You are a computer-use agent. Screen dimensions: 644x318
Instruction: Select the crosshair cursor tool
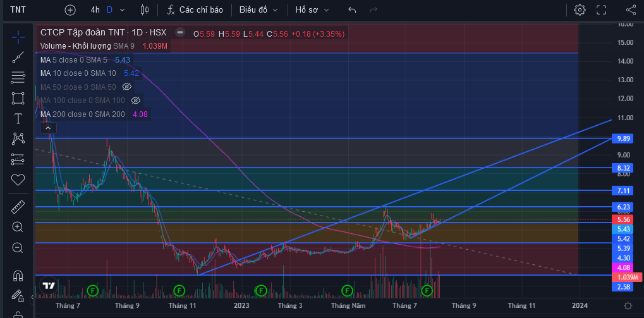18,37
